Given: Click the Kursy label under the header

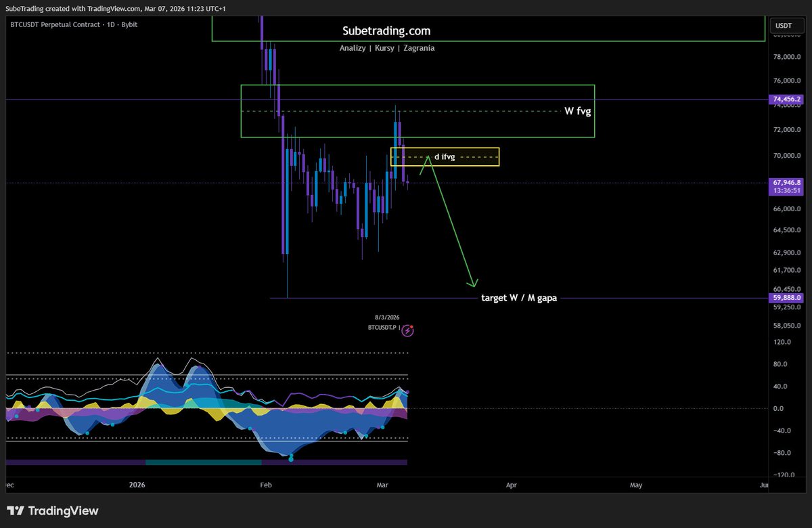Looking at the screenshot, I should (384, 48).
